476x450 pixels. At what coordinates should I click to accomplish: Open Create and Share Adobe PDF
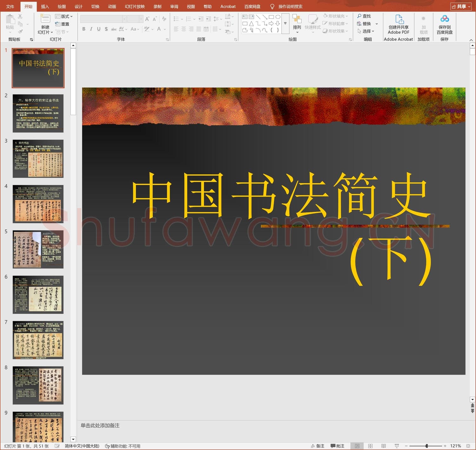pyautogui.click(x=399, y=24)
